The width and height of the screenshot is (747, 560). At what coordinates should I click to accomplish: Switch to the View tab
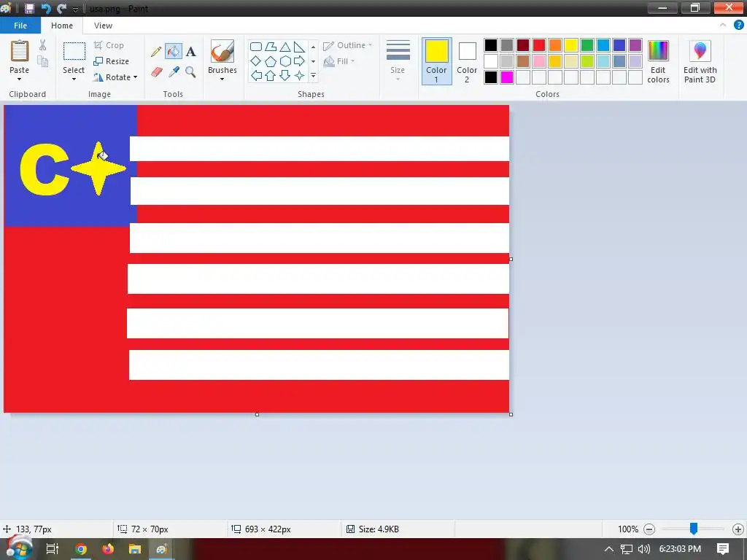(x=103, y=26)
